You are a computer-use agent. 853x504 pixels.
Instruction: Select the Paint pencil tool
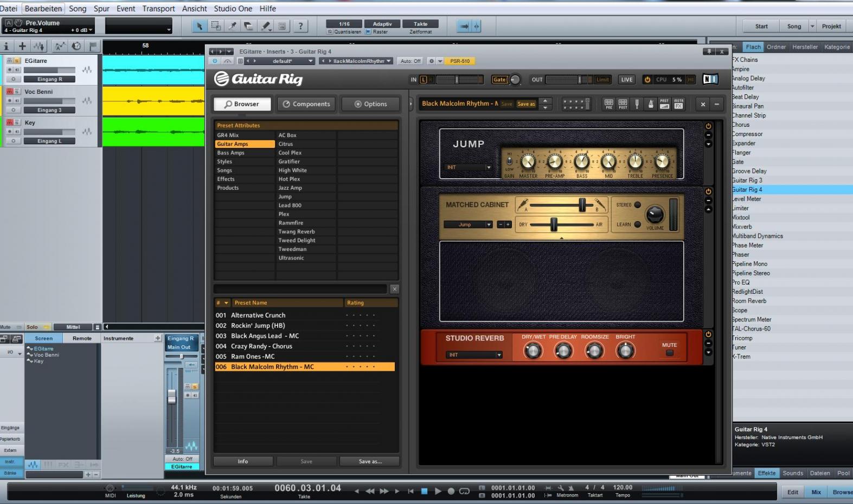click(266, 26)
